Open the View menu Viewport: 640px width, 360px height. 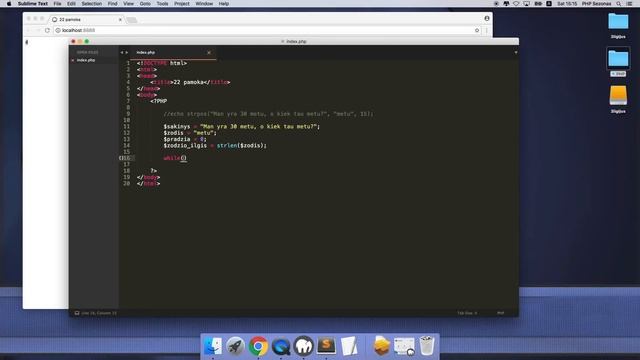129,4
